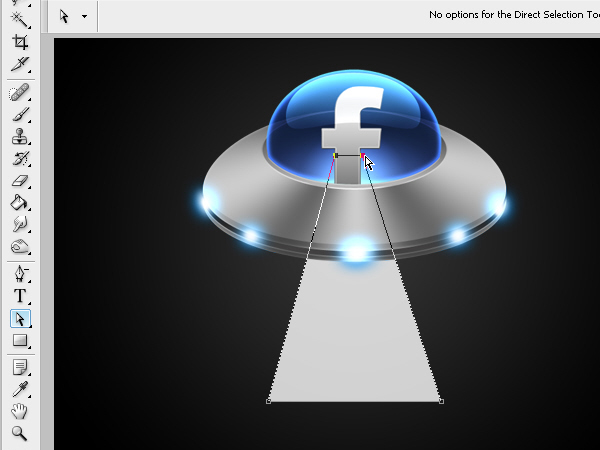The image size is (600, 450).
Task: Select the History Brush tool
Action: [20, 158]
